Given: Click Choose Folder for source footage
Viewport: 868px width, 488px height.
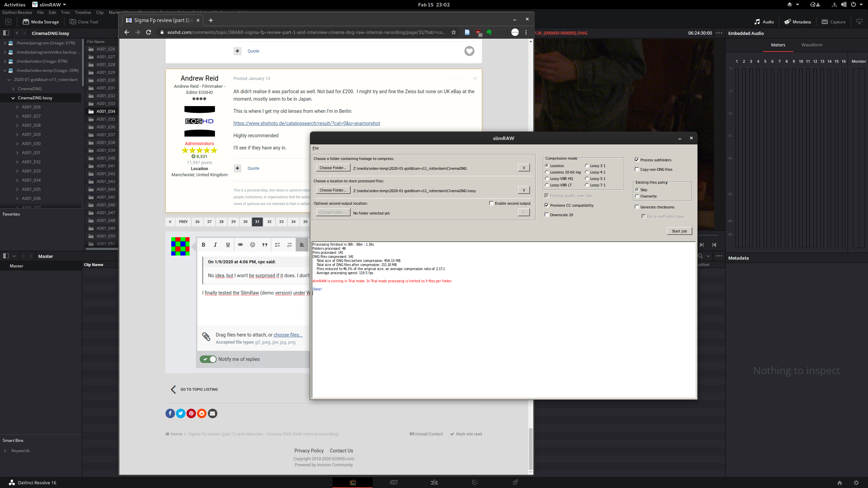Looking at the screenshot, I should click(333, 168).
